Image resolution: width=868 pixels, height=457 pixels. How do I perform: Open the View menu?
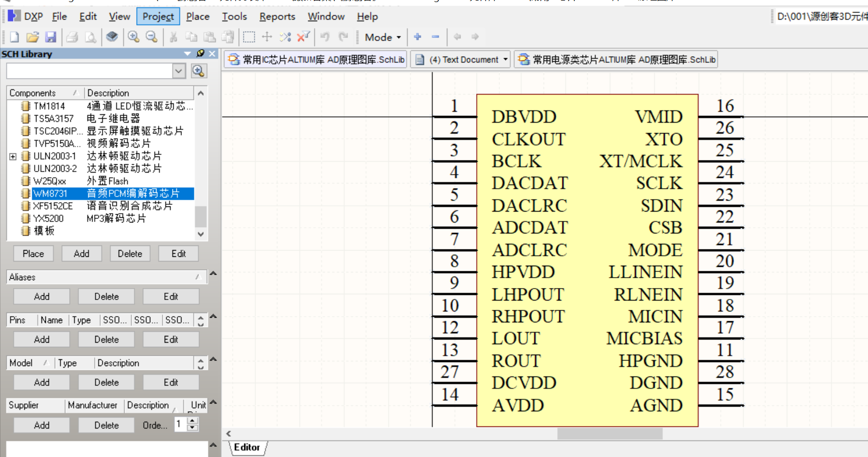[119, 17]
